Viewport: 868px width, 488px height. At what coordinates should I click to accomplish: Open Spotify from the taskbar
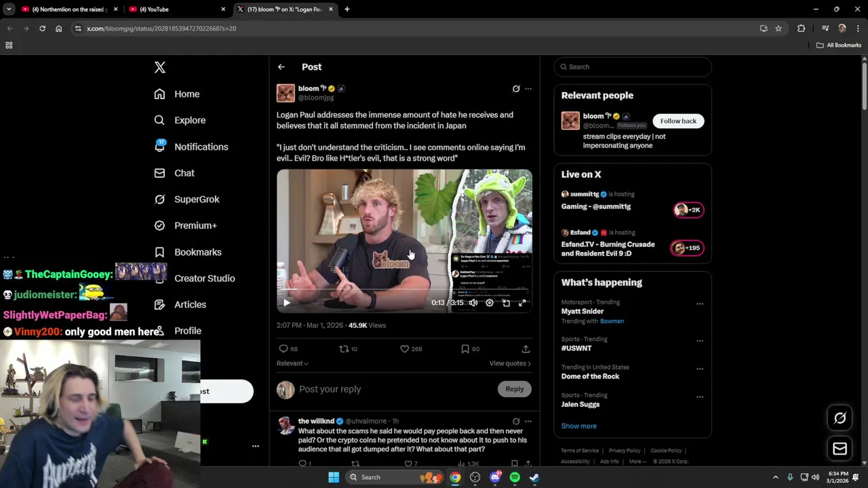[515, 477]
